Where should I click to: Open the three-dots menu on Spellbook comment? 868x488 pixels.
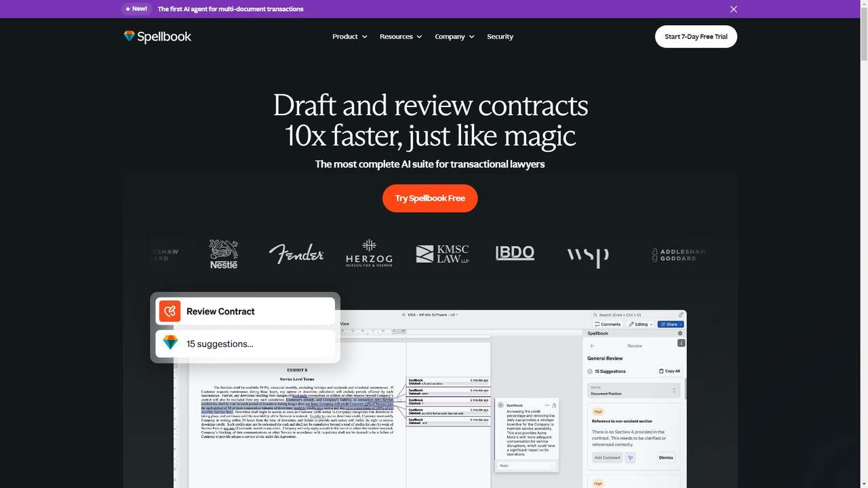(x=547, y=405)
